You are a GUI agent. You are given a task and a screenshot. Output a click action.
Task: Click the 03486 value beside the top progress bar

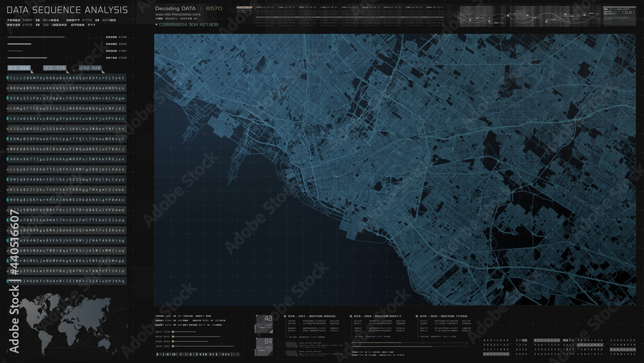[111, 37]
